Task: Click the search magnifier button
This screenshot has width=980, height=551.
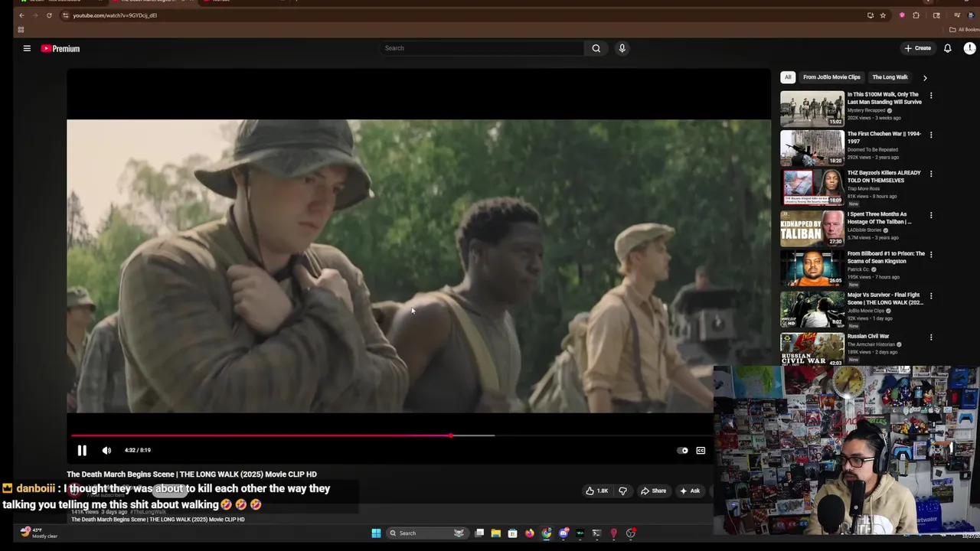Action: 596,48
